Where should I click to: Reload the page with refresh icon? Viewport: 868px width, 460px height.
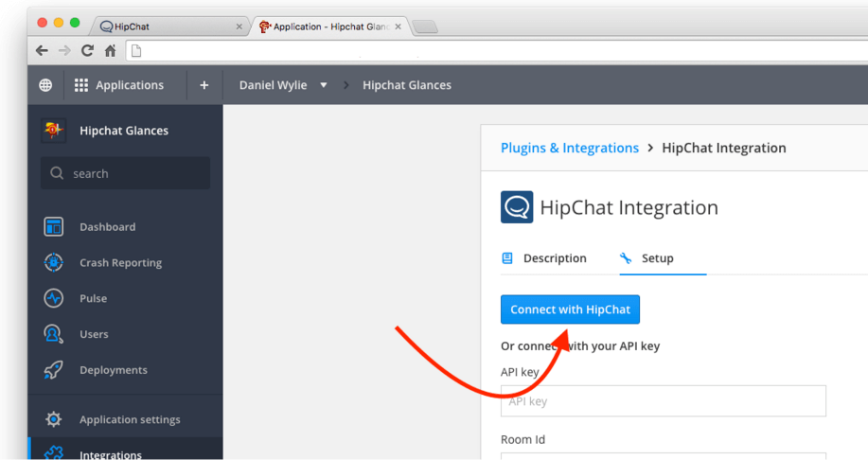[x=87, y=51]
